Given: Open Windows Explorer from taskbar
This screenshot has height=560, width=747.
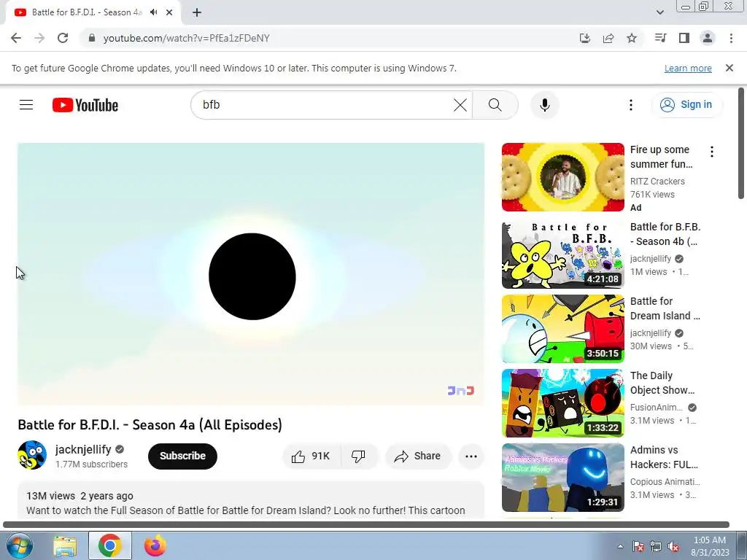Looking at the screenshot, I should click(65, 546).
